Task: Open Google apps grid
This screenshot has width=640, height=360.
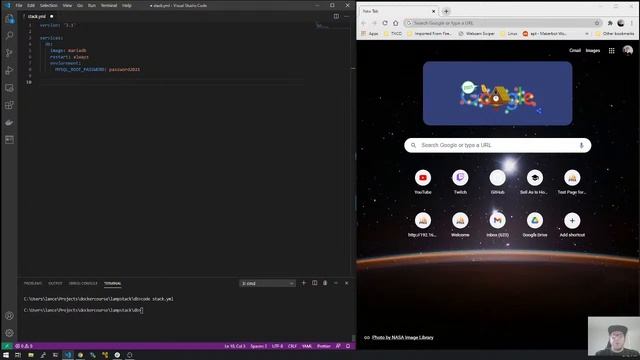Action: [x=611, y=51]
